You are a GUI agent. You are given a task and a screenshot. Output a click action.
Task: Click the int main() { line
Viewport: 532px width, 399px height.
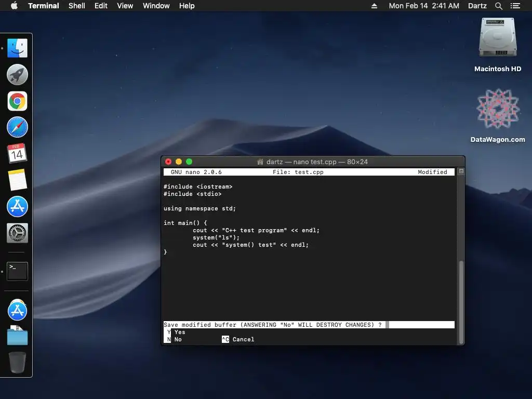[185, 223]
